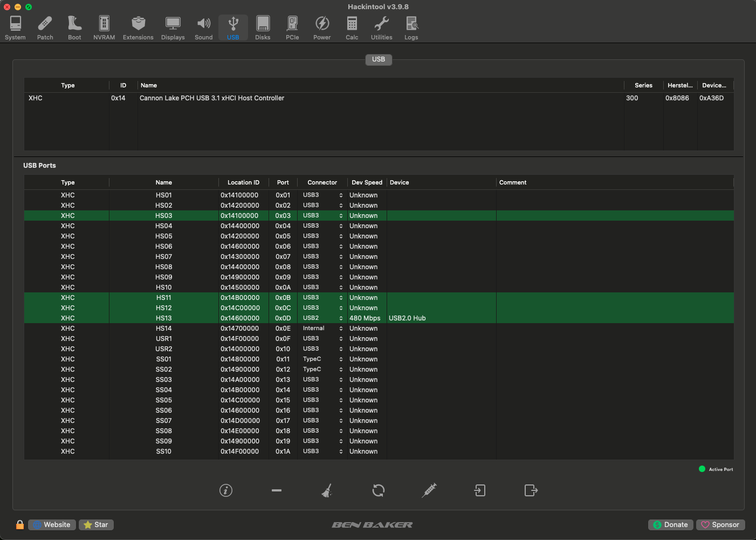Click the Website button

point(52,525)
